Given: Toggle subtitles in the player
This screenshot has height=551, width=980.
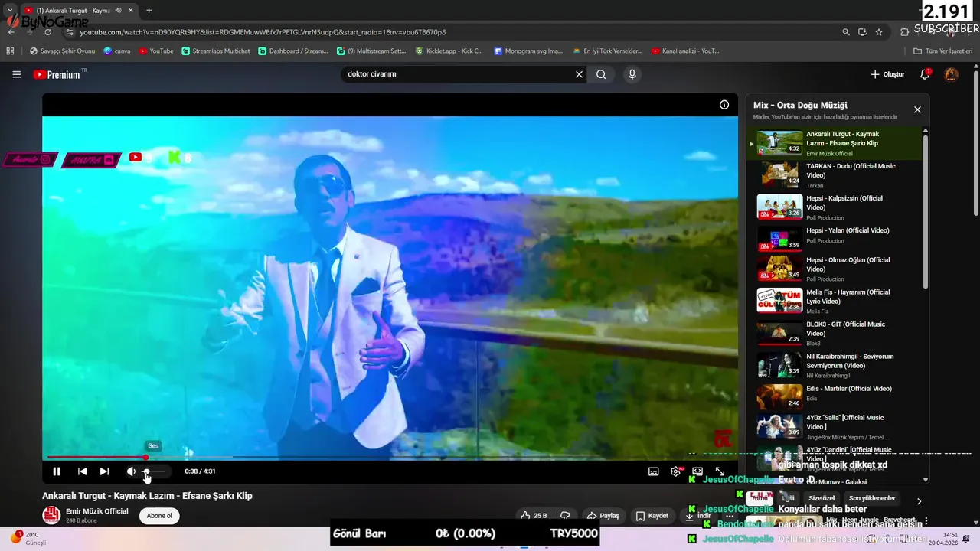Looking at the screenshot, I should click(654, 471).
